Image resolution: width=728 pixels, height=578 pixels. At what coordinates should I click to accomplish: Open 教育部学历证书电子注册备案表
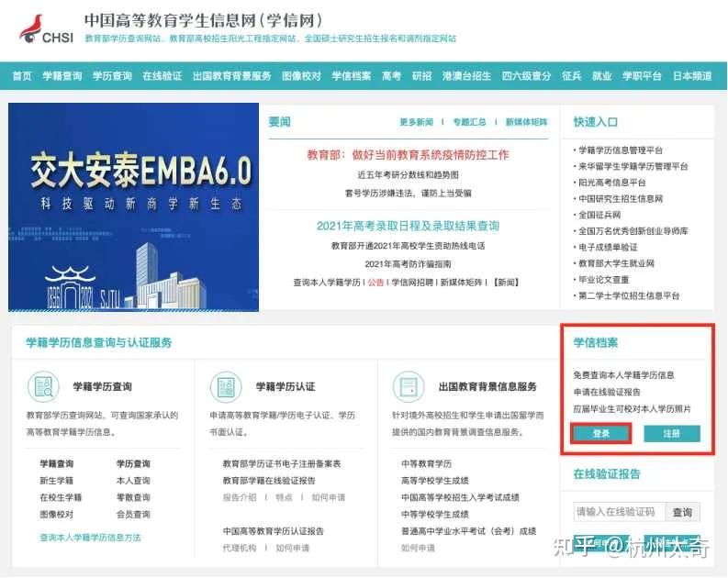point(282,463)
